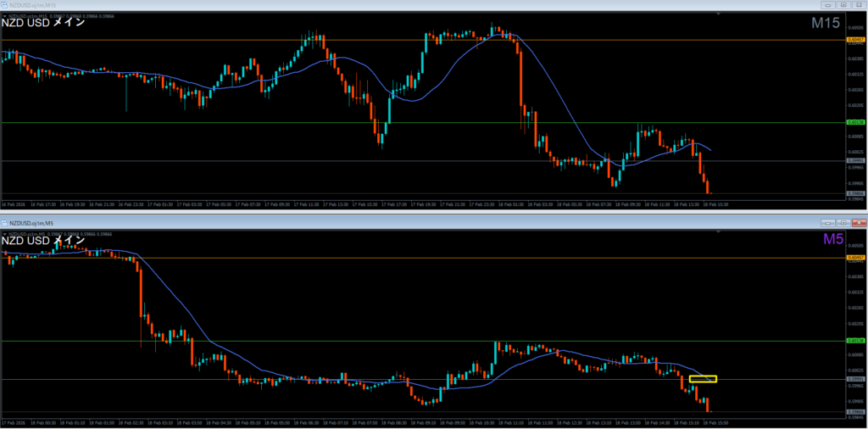Minimize the M5 chart window
This screenshot has height=429, width=868.
tap(826, 223)
